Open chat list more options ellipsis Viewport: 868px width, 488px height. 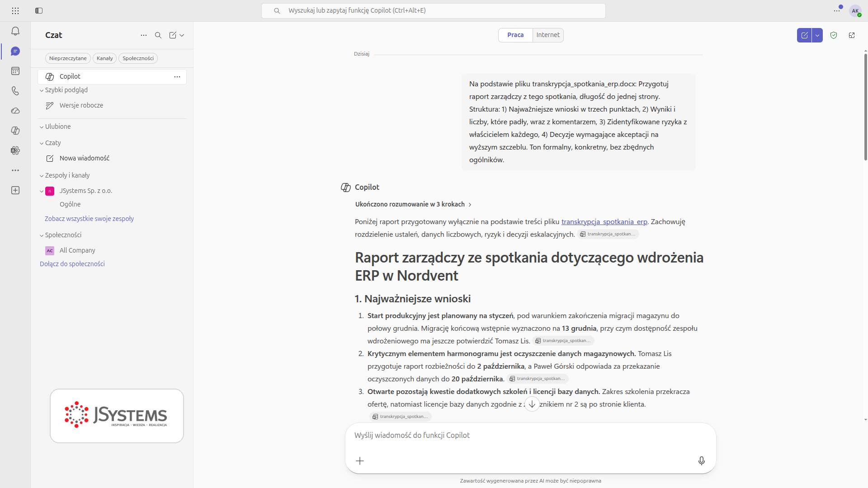[144, 35]
